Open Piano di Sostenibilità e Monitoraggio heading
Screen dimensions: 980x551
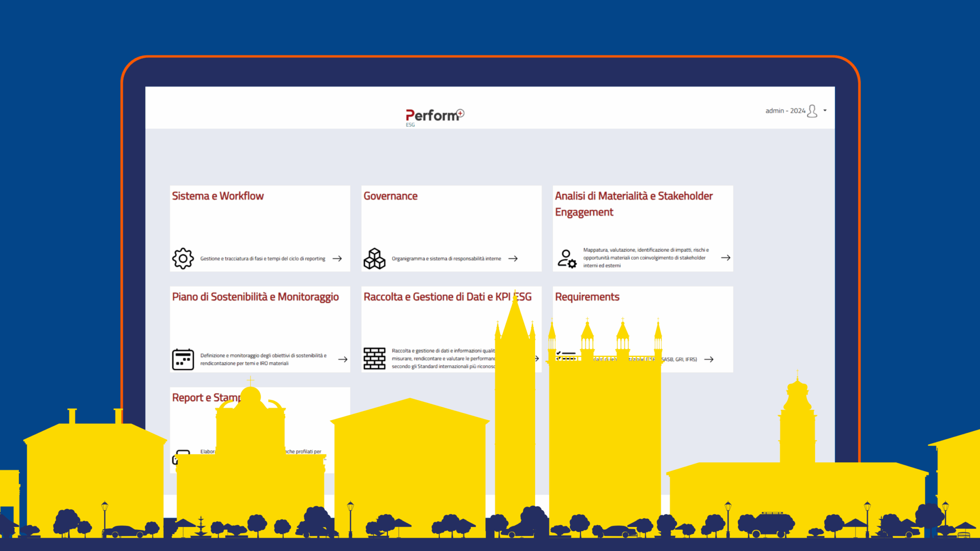(255, 297)
